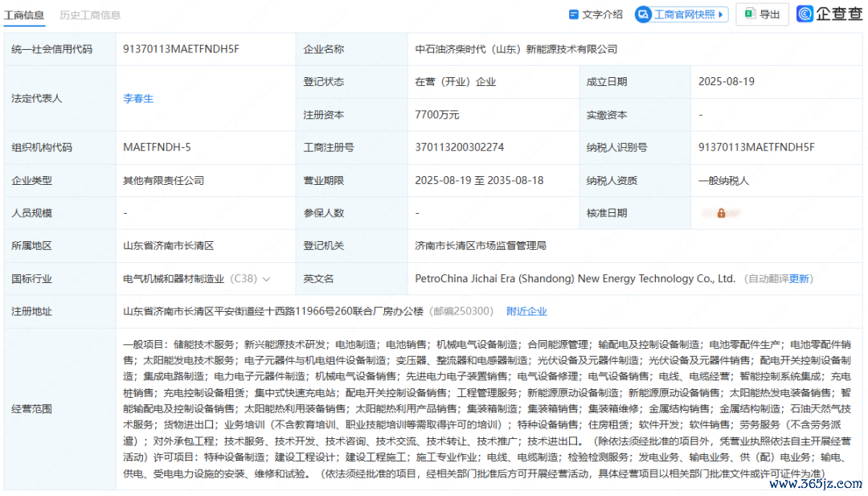This screenshot has width=868, height=496.
Task: Select credit code 91370113MAETFNDH5F under 统一社会信用代码
Action: pyautogui.click(x=181, y=49)
